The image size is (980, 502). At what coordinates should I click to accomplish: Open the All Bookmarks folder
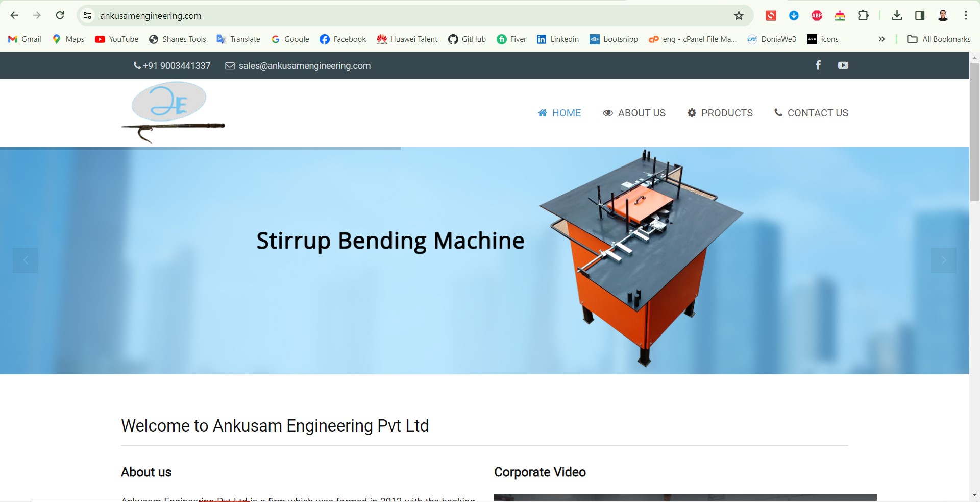[939, 39]
